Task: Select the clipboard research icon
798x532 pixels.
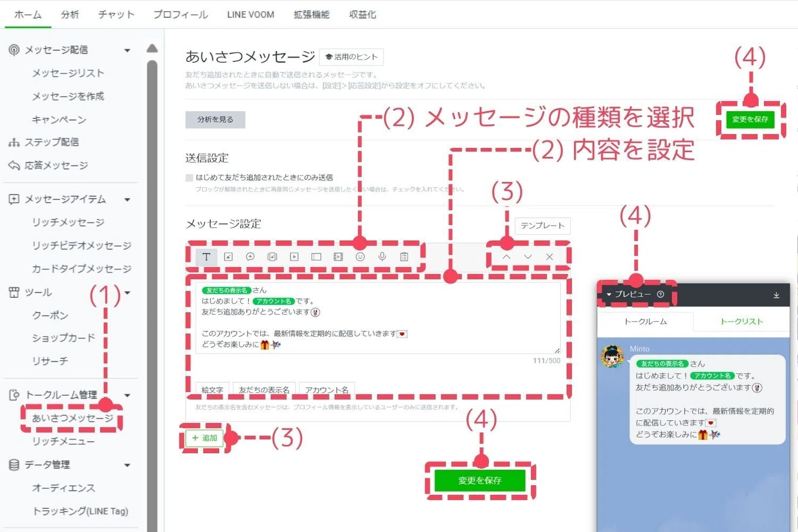Action: pyautogui.click(x=404, y=257)
